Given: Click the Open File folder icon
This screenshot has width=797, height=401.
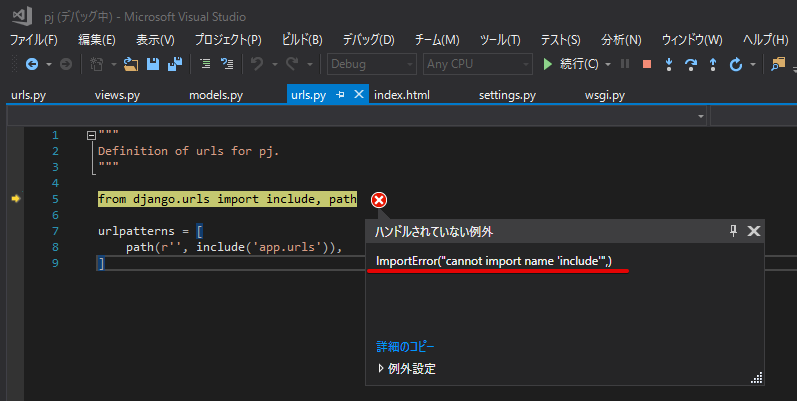Looking at the screenshot, I should tap(131, 64).
